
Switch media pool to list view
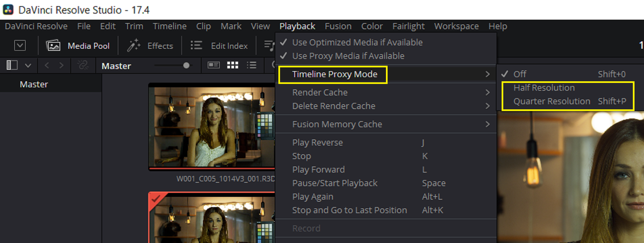click(x=252, y=65)
